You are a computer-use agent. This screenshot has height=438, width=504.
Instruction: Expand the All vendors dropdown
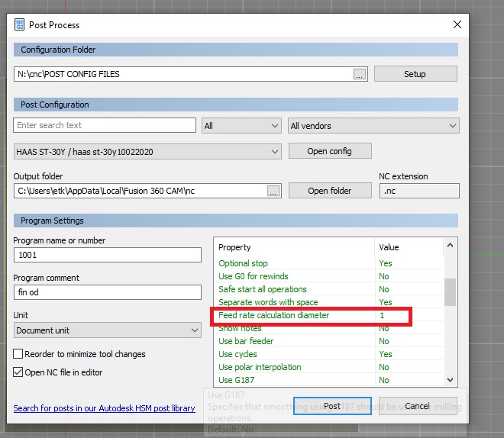[373, 126]
